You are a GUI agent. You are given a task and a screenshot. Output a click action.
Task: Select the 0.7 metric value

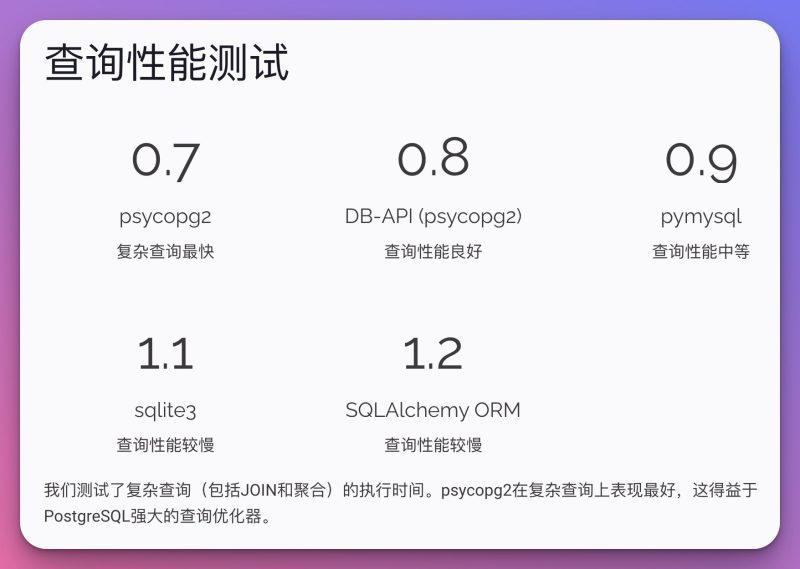point(166,161)
